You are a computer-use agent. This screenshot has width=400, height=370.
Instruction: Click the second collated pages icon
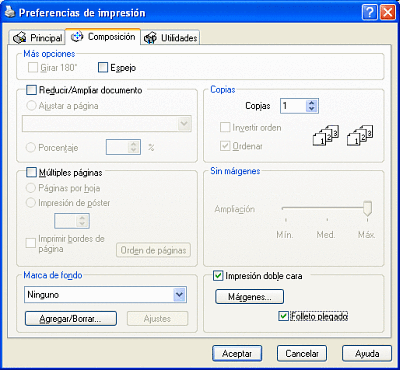coord(360,136)
